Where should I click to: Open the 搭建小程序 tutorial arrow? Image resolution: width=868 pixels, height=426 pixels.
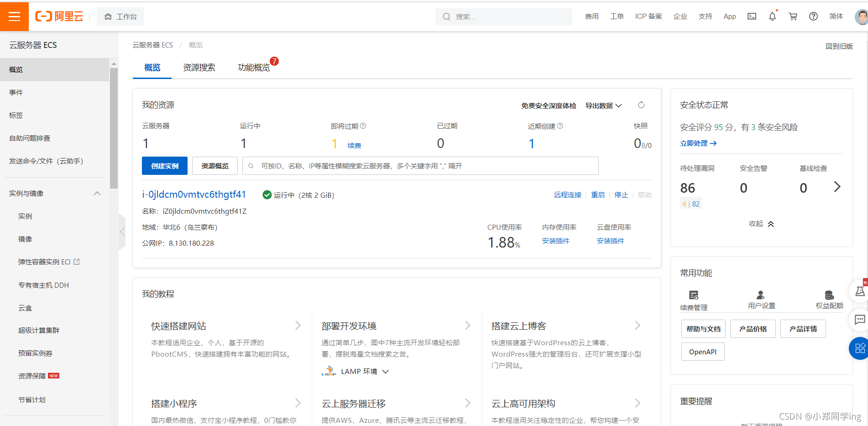tap(298, 403)
